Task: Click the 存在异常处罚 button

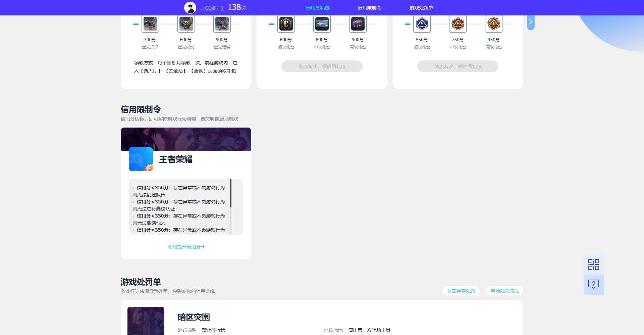Action: click(x=461, y=291)
